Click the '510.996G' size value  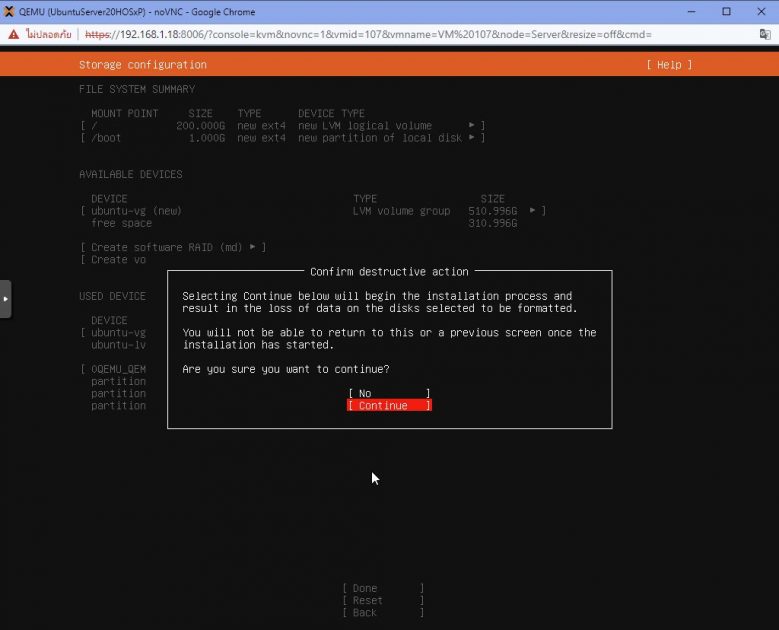[492, 211]
